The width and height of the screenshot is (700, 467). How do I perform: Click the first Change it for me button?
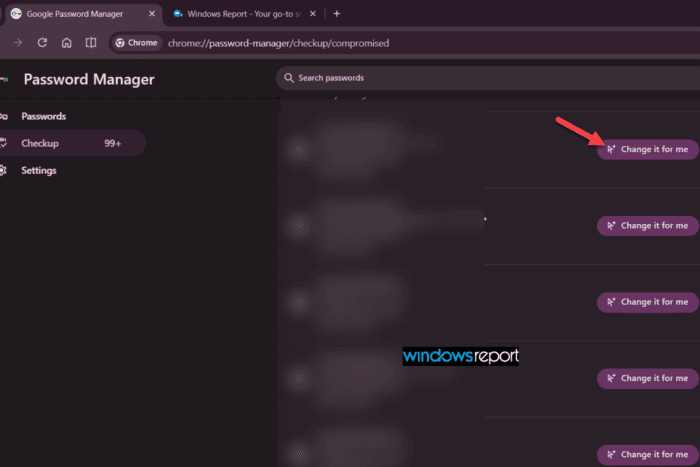pyautogui.click(x=648, y=150)
